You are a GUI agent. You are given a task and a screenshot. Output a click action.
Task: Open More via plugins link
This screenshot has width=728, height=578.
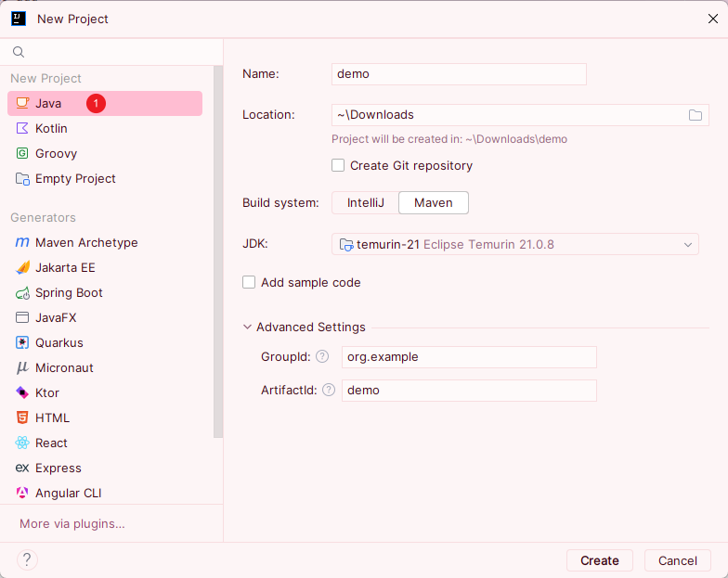coord(72,523)
